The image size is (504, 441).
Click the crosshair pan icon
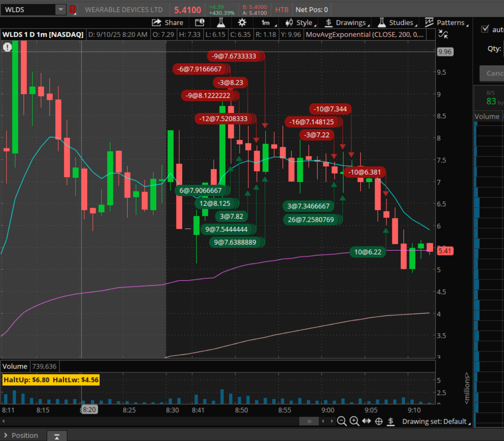click(379, 421)
